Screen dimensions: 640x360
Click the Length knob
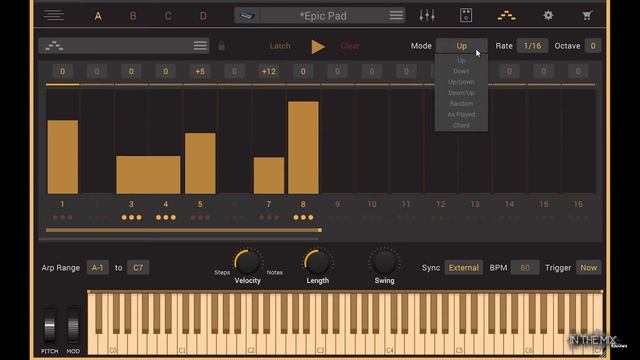click(318, 262)
